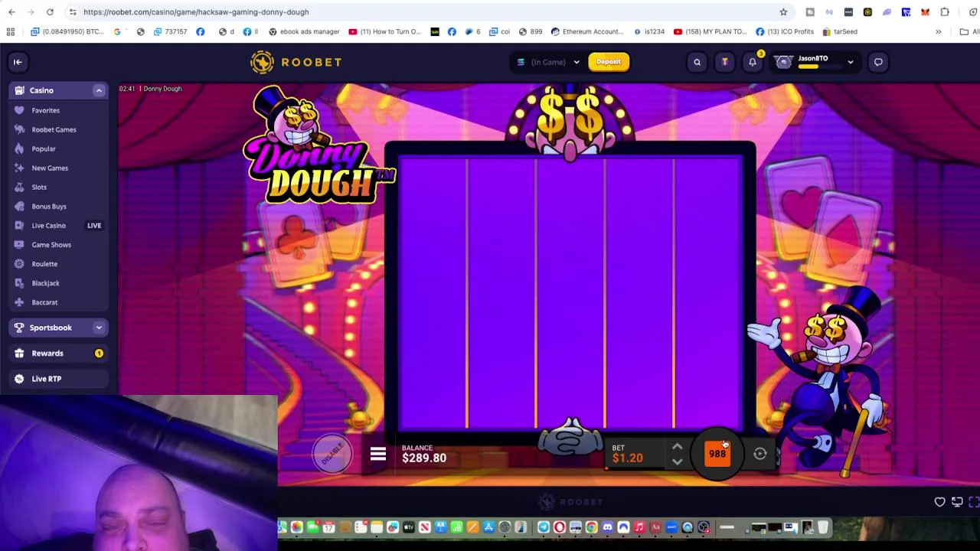Screen dimensions: 980x551
Task: Open the Roobet search
Action: pos(697,62)
